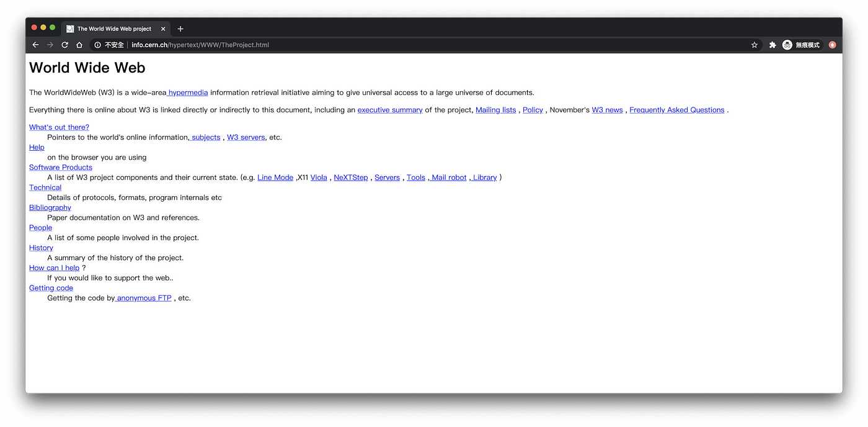868x427 pixels.
Task: Follow the Mail robot link
Action: [x=448, y=178]
